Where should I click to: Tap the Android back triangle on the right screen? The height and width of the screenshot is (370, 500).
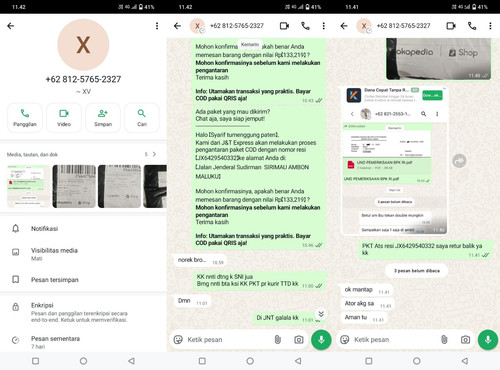pos(465,361)
